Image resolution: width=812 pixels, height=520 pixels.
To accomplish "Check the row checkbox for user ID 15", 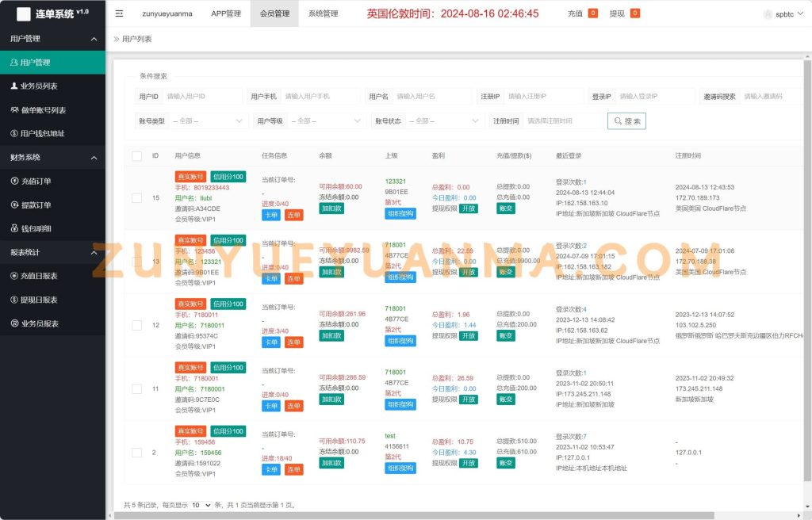I will [136, 198].
